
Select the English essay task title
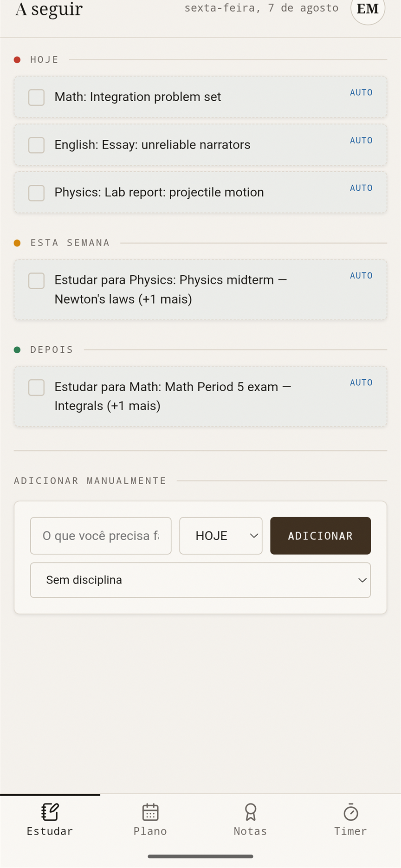pos(152,145)
